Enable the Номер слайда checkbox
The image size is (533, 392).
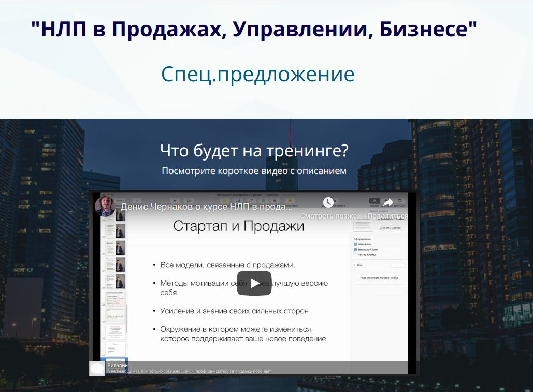click(x=355, y=255)
